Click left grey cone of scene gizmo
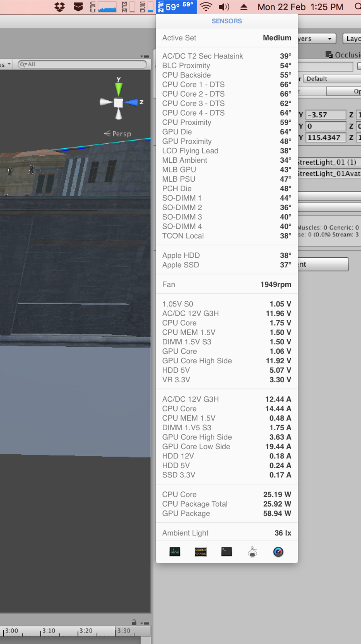The image size is (361, 644). (106, 102)
